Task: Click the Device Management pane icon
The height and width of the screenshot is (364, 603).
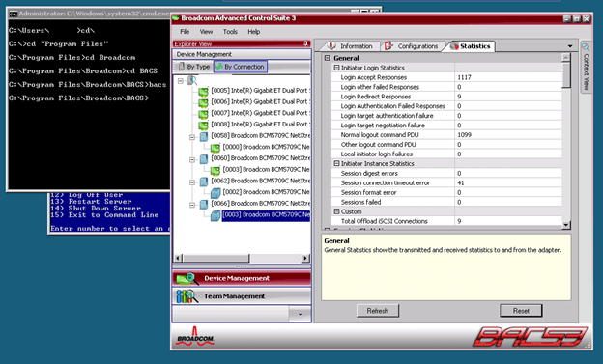Action: 187,278
